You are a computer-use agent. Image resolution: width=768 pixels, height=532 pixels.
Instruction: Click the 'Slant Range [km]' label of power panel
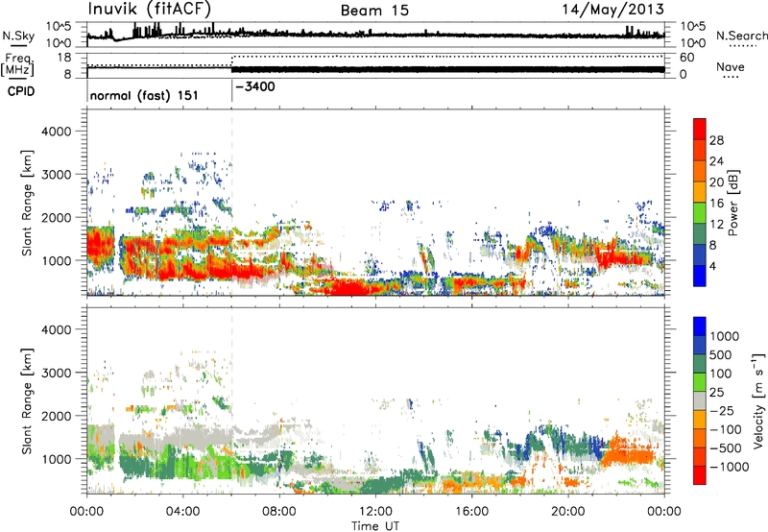[x=27, y=203]
